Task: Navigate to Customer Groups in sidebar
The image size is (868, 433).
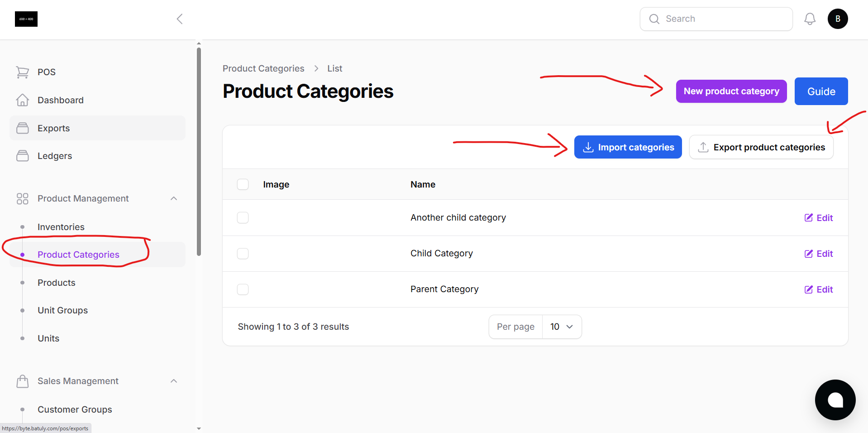Action: click(75, 409)
